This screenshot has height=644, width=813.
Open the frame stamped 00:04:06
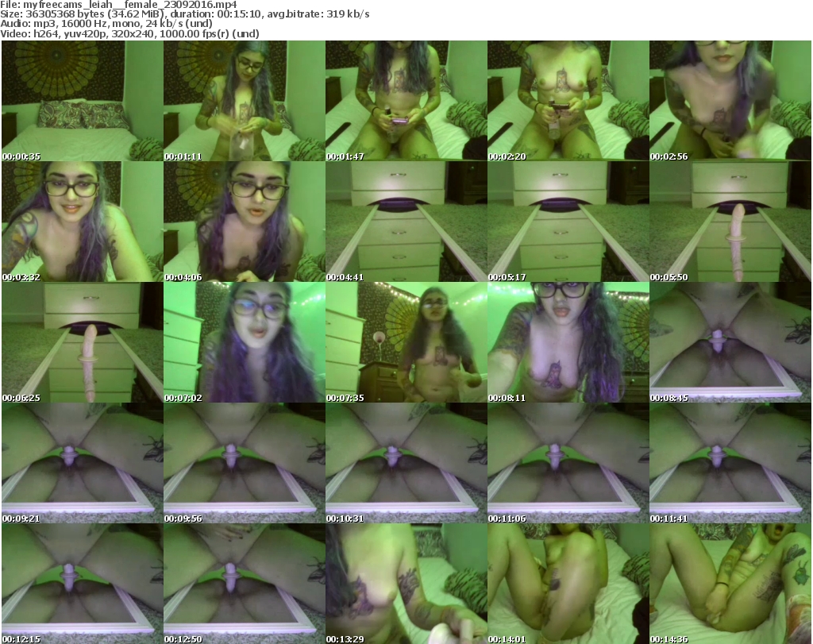click(x=245, y=222)
